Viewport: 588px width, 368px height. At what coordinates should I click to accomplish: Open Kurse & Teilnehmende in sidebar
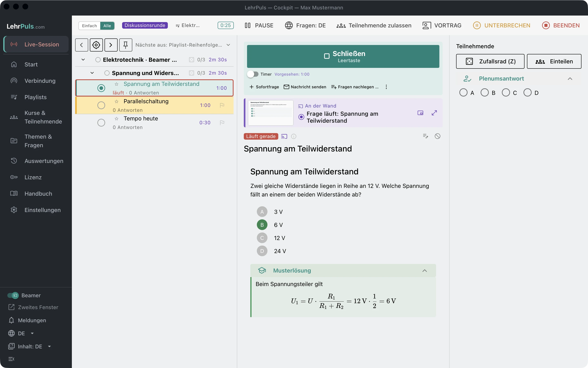(x=36, y=117)
